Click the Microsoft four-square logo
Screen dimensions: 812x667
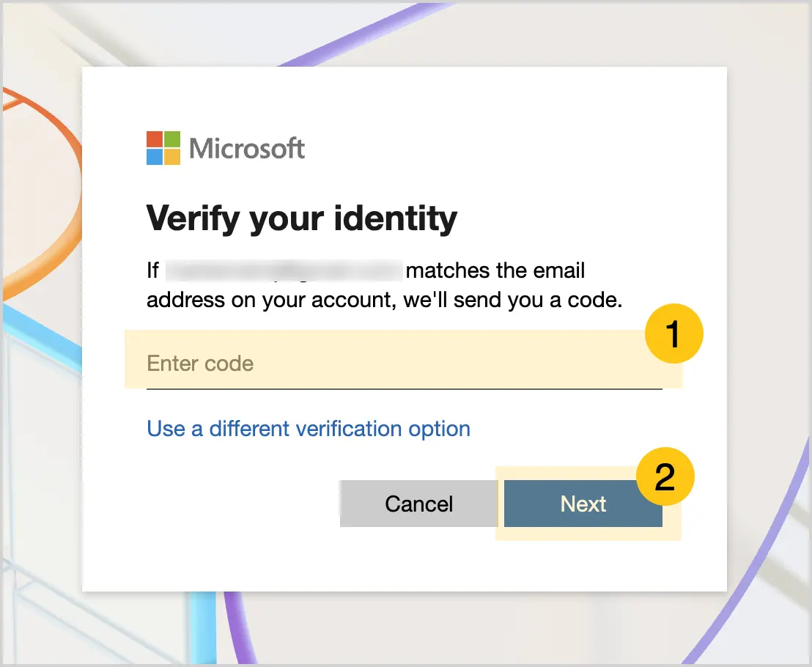(x=163, y=148)
